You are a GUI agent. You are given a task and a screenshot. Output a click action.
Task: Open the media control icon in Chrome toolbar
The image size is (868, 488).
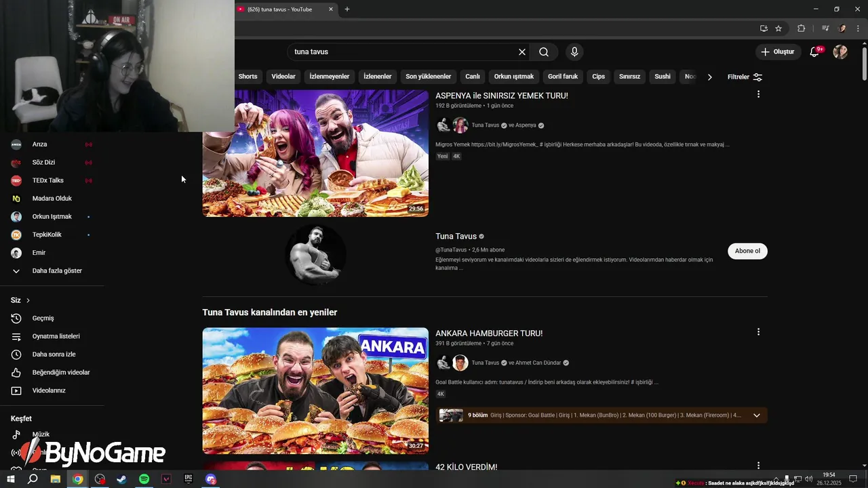click(825, 28)
